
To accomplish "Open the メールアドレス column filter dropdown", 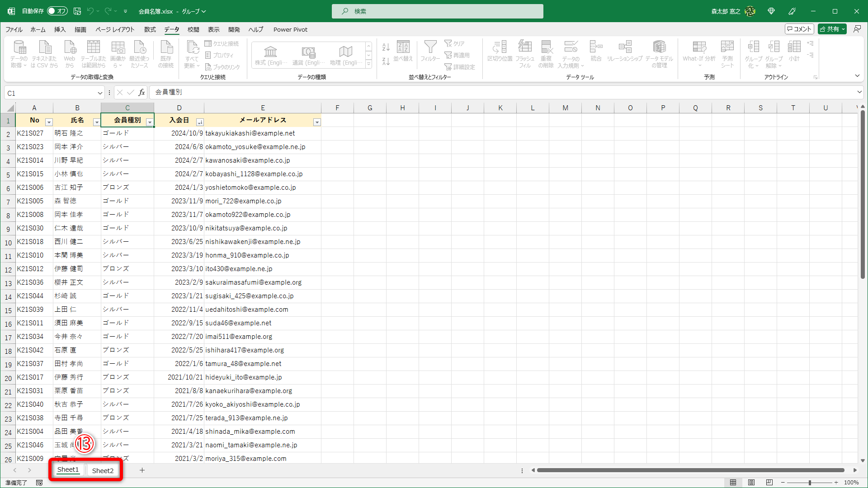I will pyautogui.click(x=317, y=122).
